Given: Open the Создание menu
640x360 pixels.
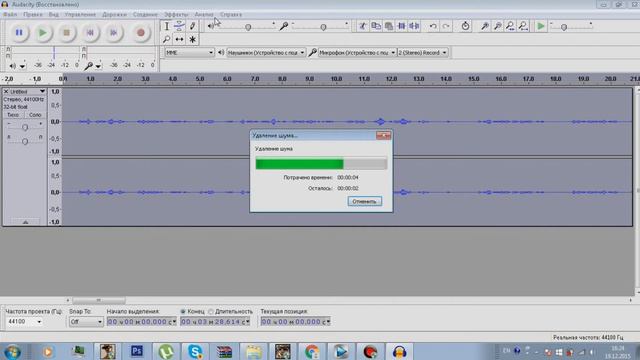Looking at the screenshot, I should [x=145, y=14].
